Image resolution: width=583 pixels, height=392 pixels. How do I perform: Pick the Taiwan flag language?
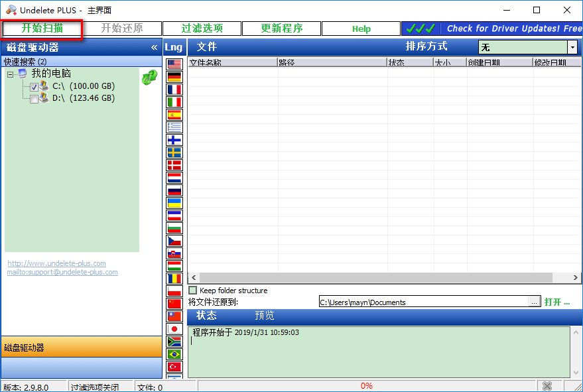click(x=174, y=316)
